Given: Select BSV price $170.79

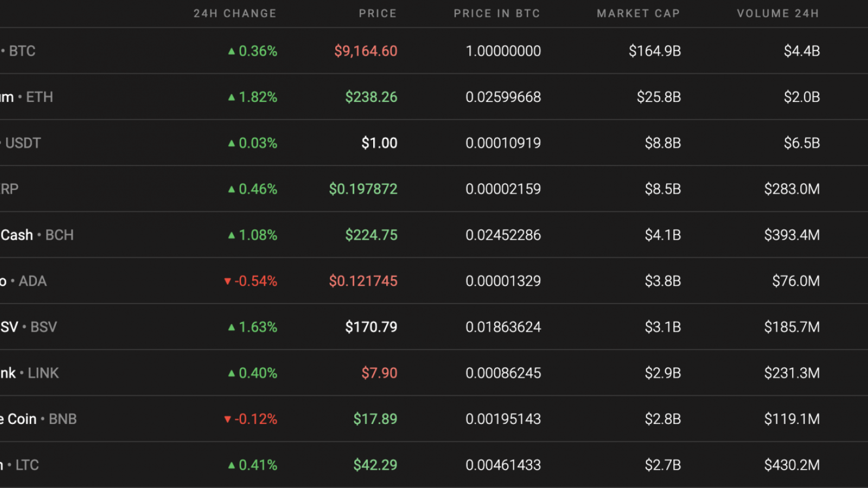Looking at the screenshot, I should [x=372, y=327].
